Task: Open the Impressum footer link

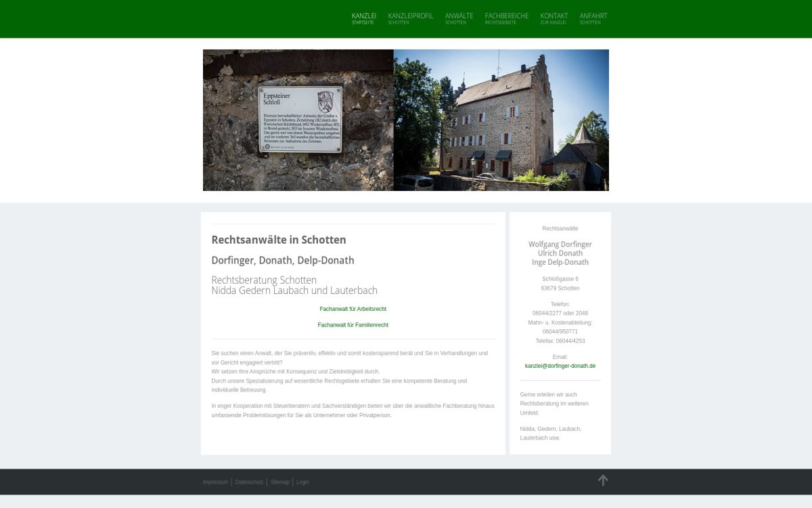Action: click(215, 482)
